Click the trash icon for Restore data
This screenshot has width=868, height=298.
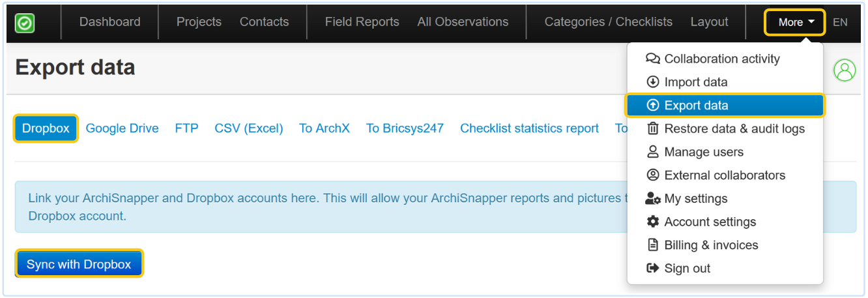[x=652, y=128]
